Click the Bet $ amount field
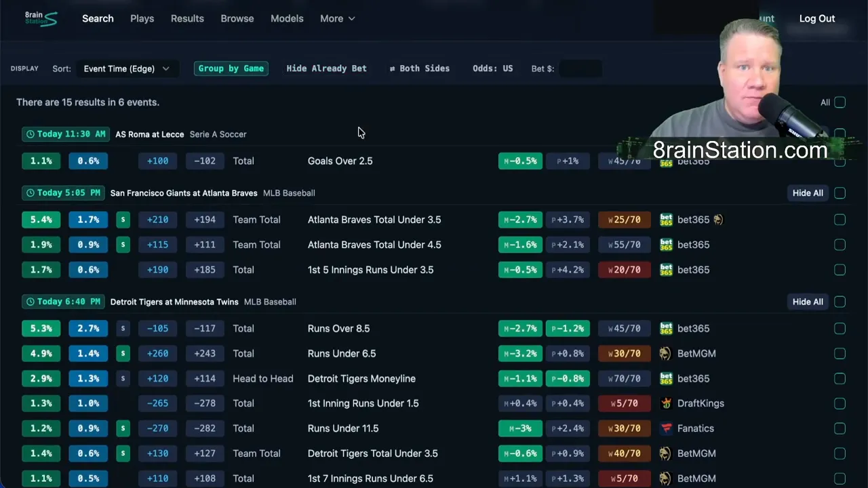 [x=580, y=68]
